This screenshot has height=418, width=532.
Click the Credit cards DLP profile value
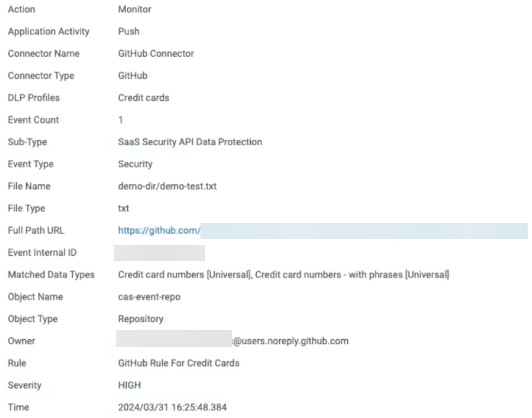pyautogui.click(x=144, y=98)
